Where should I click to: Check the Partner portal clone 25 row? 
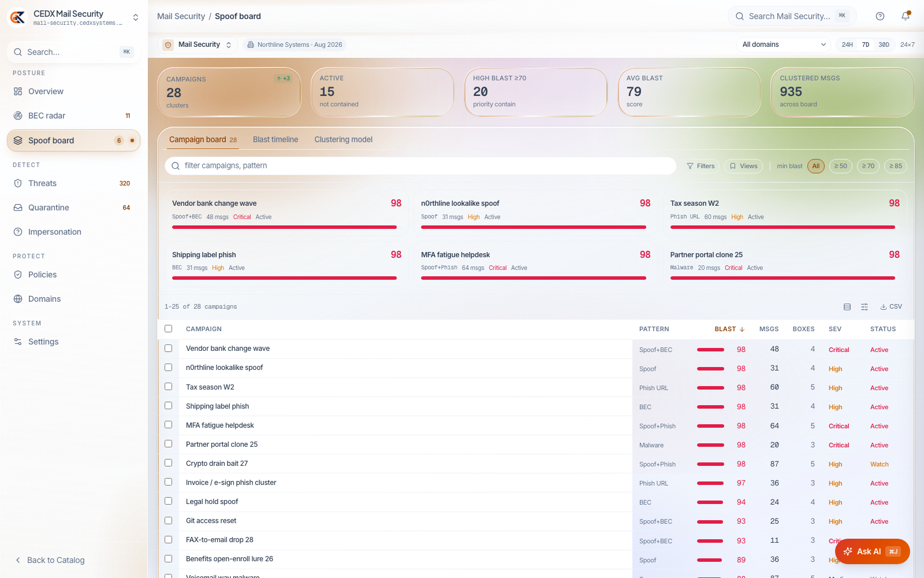tap(169, 444)
